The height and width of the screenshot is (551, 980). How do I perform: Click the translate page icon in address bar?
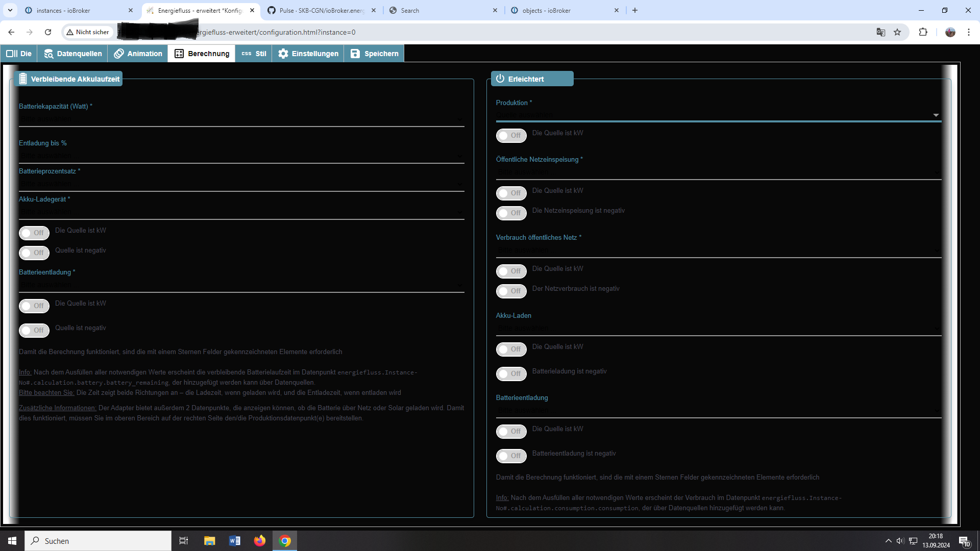[x=880, y=32]
